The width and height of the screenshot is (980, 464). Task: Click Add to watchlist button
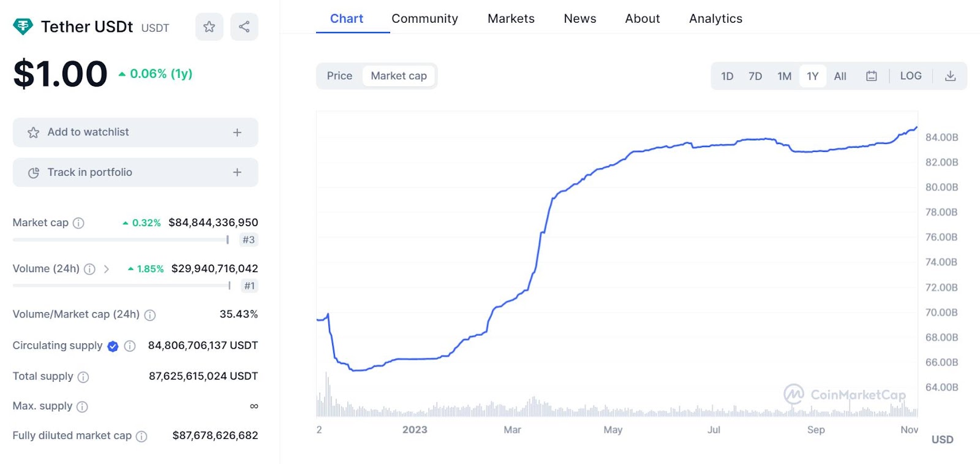(x=135, y=132)
